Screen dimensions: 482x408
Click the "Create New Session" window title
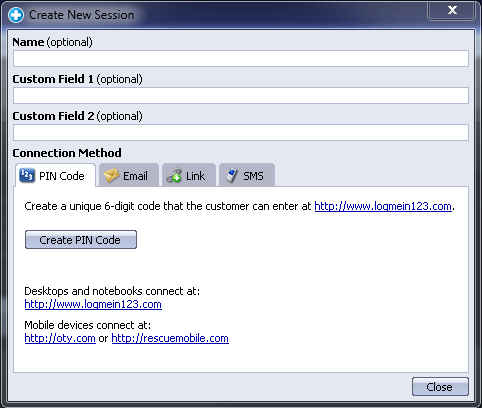click(x=82, y=15)
